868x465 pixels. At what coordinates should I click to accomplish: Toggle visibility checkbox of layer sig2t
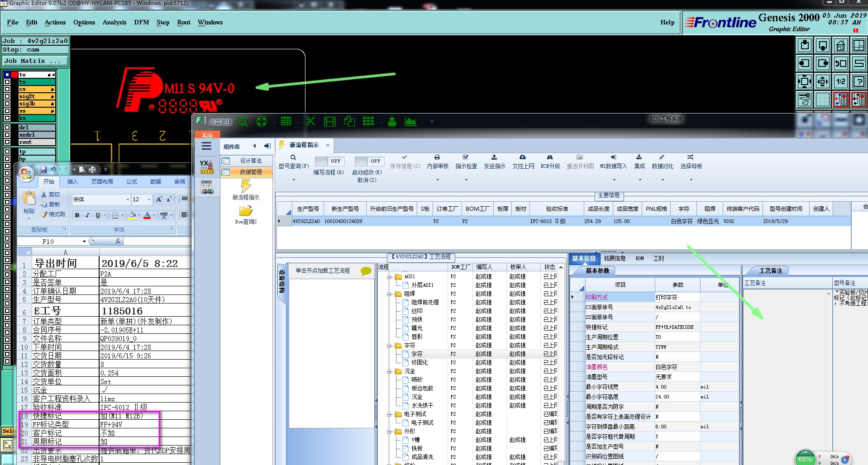(7, 96)
